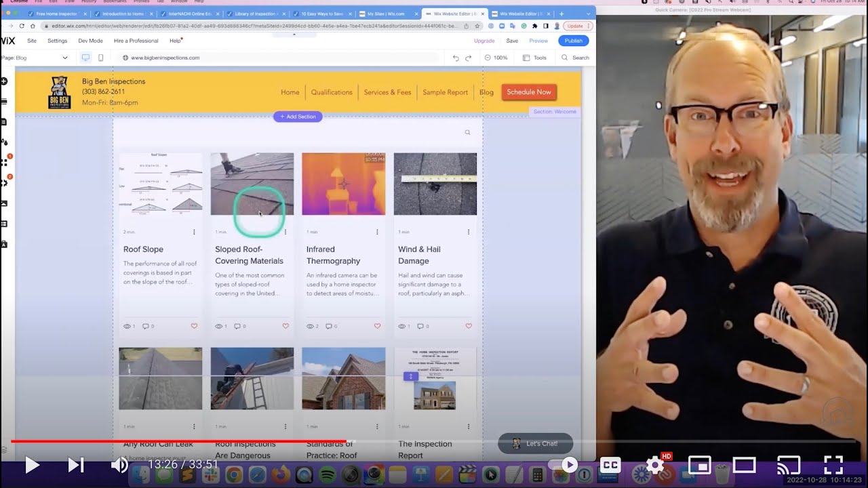Screen dimensions: 868x488
Task: Open YouTube player settings gear
Action: pos(655,465)
